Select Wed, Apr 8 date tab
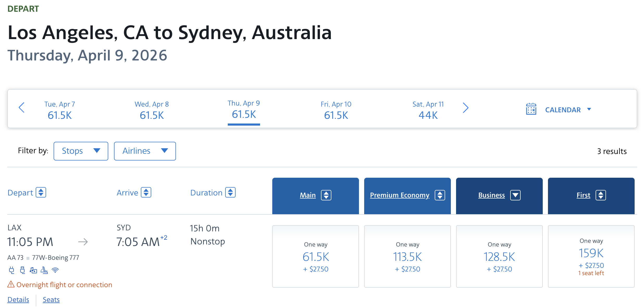 (152, 110)
